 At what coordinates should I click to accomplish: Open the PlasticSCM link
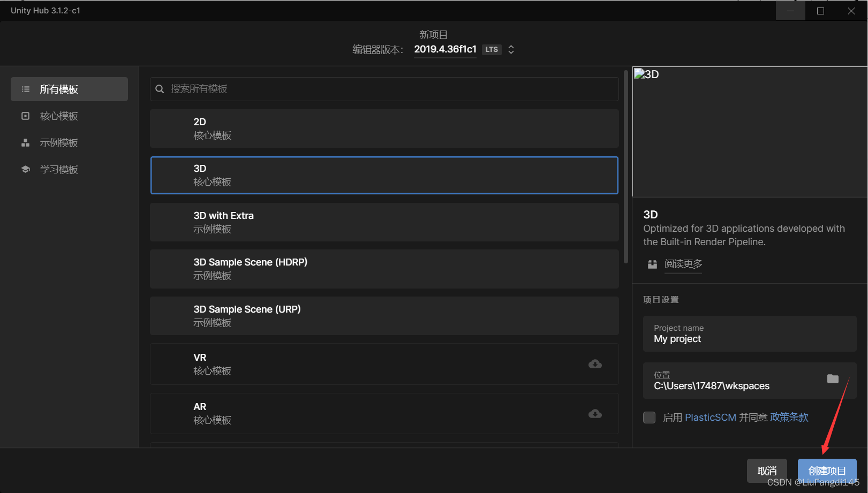pos(711,418)
